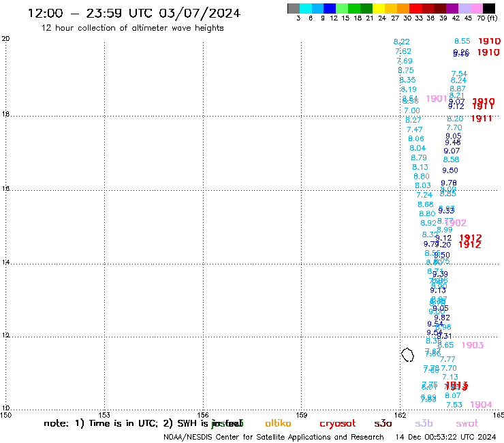
Task: Select the orange swatch in the color scale
Action: pyautogui.click(x=403, y=8)
